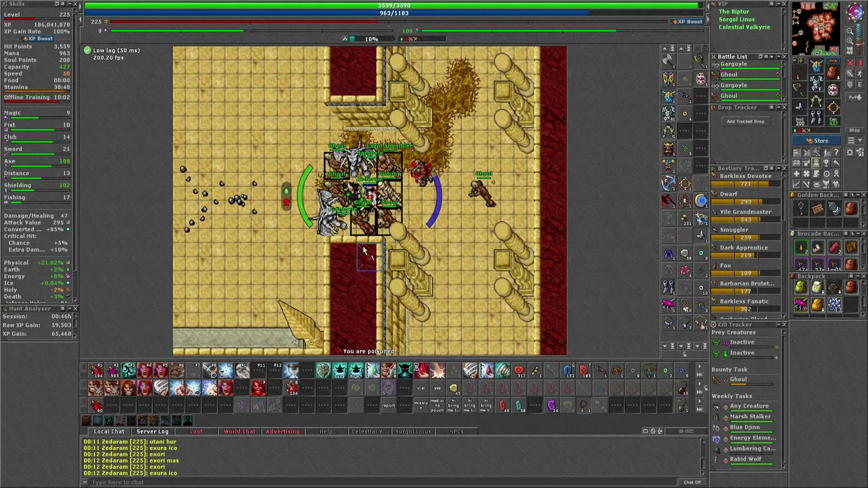
Task: Open the menu dropdown next to Store
Action: [854, 140]
